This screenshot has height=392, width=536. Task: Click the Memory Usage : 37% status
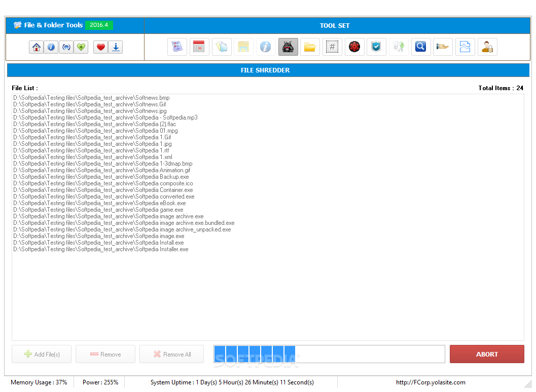(x=39, y=382)
